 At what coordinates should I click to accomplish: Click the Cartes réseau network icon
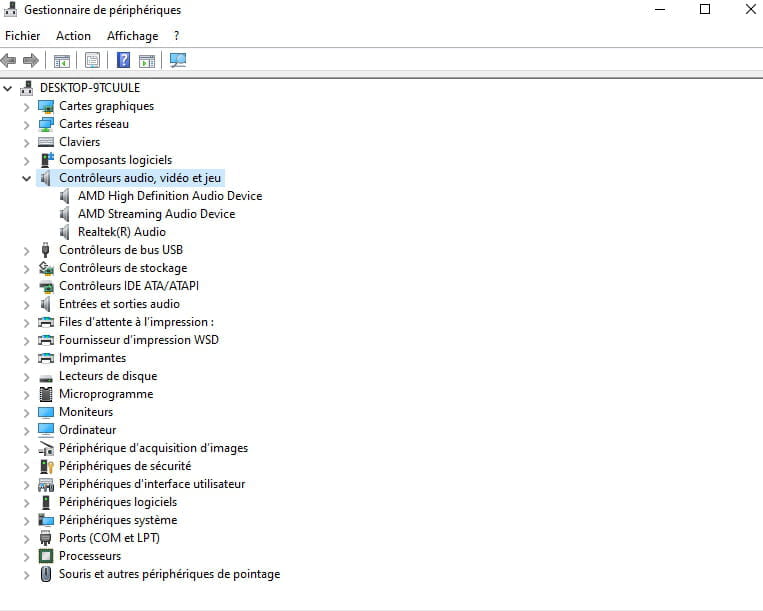click(46, 125)
